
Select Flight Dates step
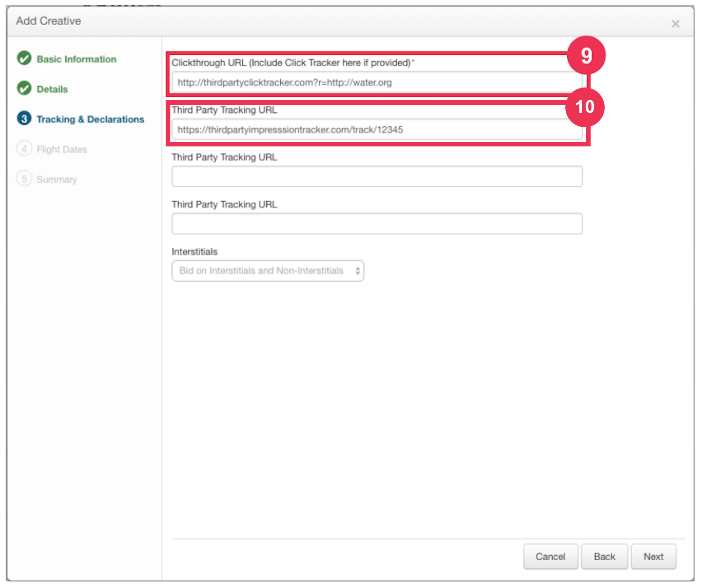coord(62,149)
